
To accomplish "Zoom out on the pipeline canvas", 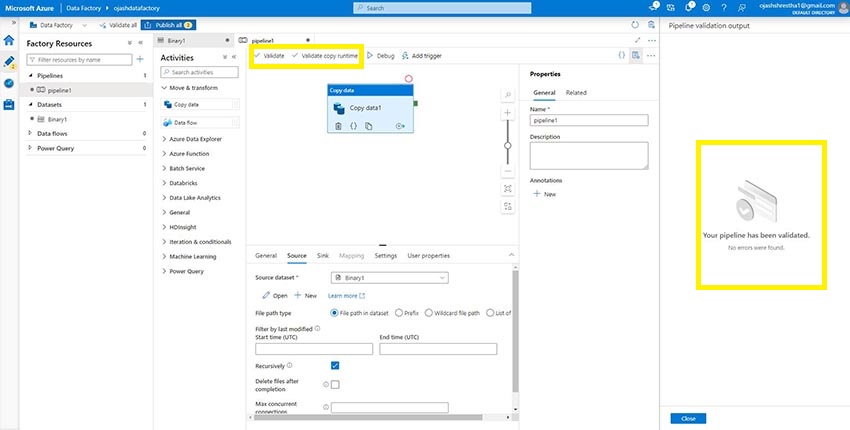I will (508, 171).
